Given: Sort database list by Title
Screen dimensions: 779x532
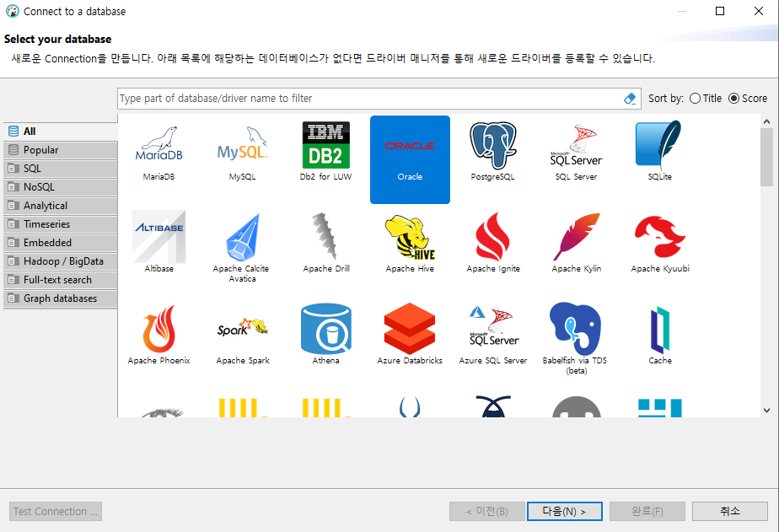Looking at the screenshot, I should 706,99.
